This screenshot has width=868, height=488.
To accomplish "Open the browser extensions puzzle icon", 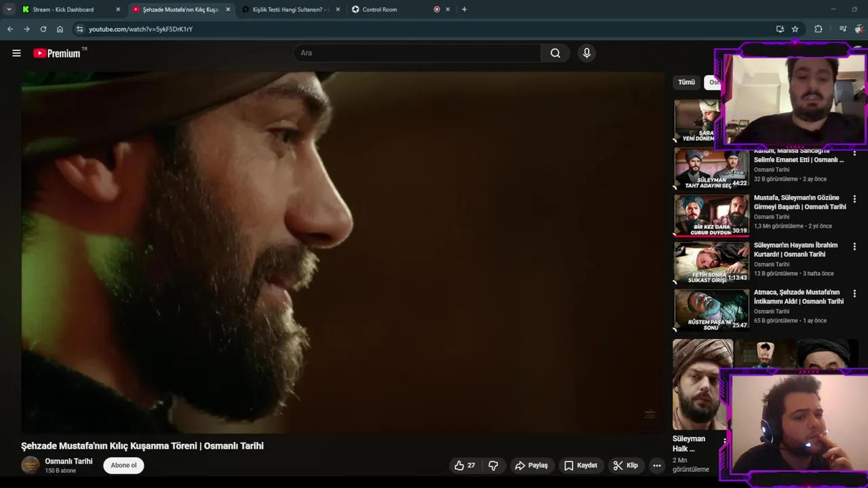I will (x=818, y=29).
